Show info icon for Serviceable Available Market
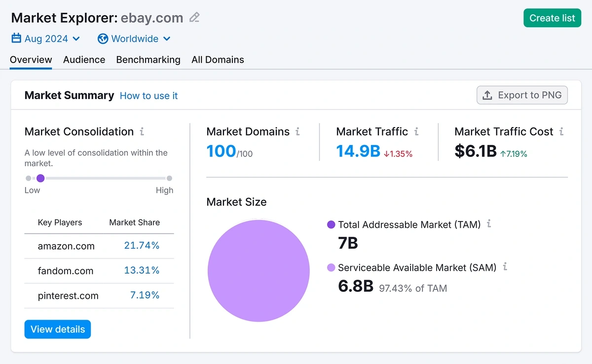This screenshot has width=592, height=364. click(x=505, y=267)
